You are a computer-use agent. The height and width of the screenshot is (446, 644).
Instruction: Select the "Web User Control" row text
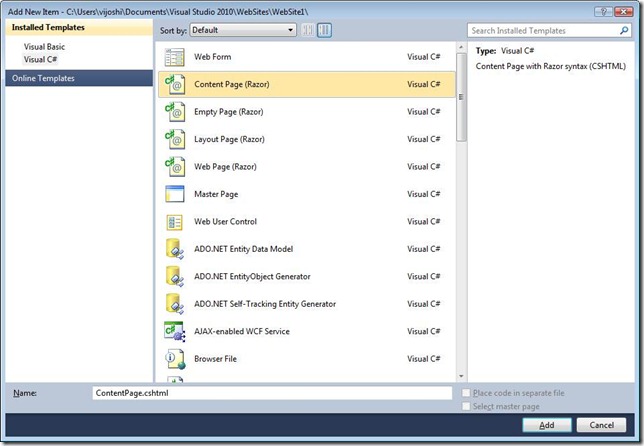coord(225,222)
